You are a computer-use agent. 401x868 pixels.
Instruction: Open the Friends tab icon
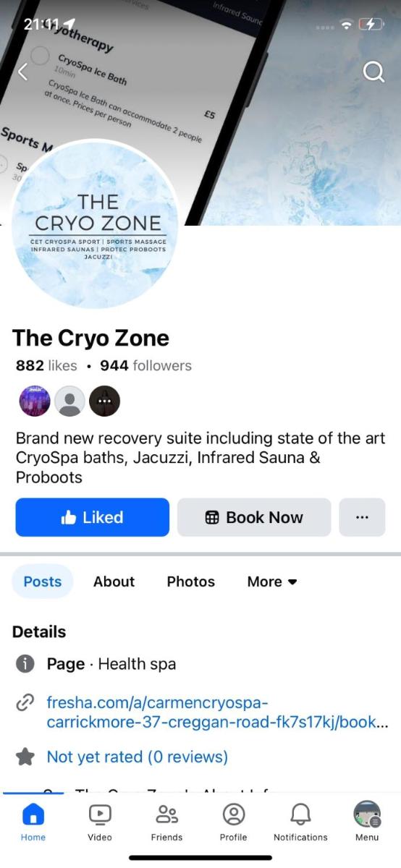coord(166,814)
